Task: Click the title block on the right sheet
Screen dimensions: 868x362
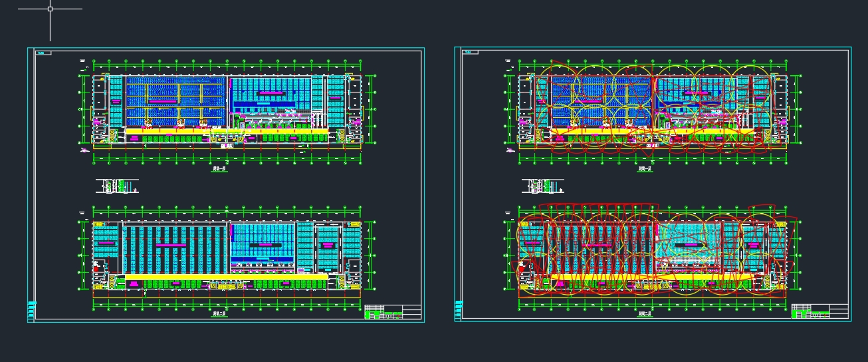Action: pyautogui.click(x=819, y=312)
